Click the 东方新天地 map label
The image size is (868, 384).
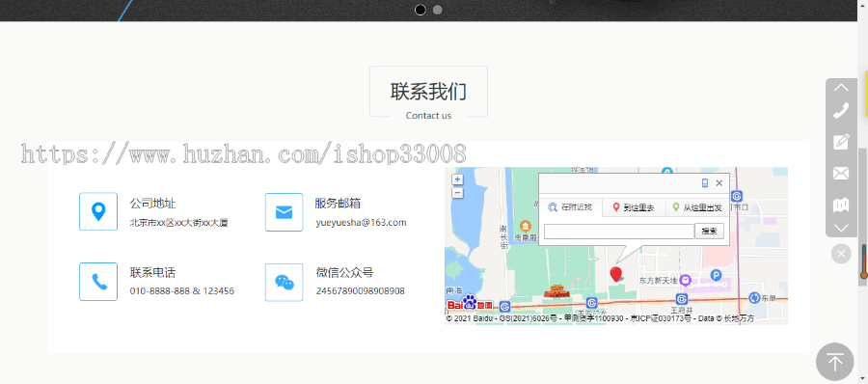coord(658,281)
